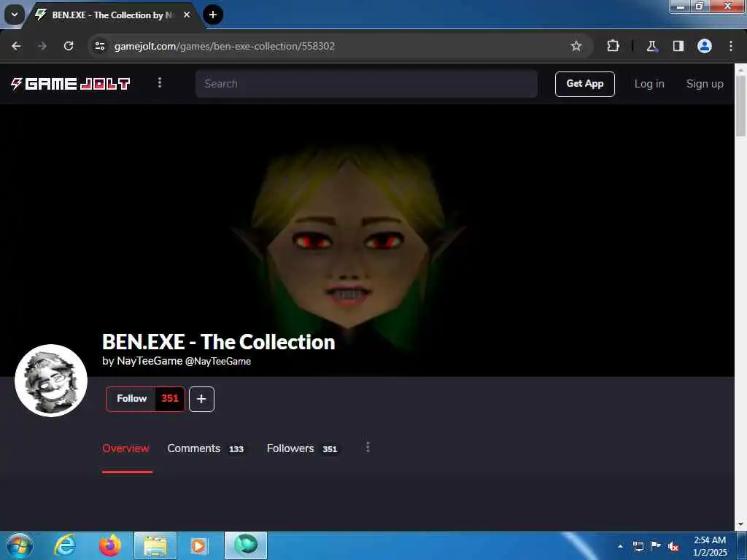Open NayTeeGame developer avatar
747x560 pixels.
pyautogui.click(x=51, y=381)
